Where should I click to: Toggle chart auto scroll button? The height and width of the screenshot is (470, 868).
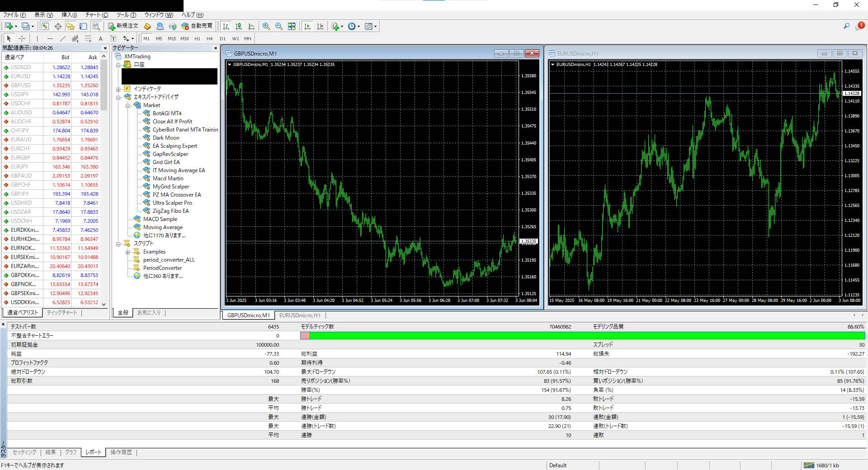307,26
